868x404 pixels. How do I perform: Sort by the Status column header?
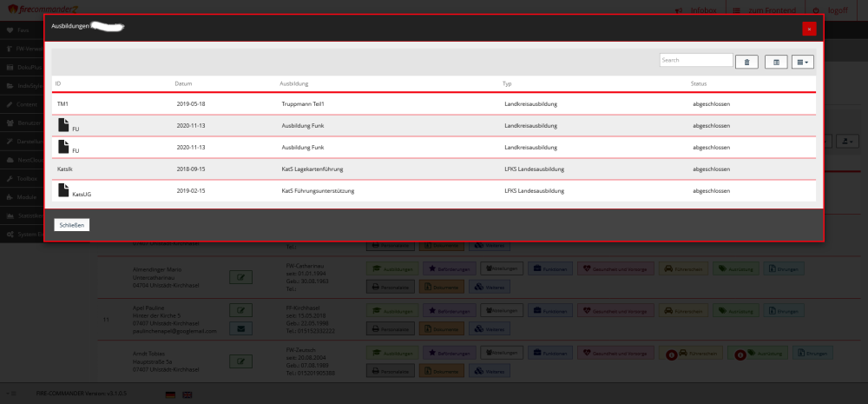[x=700, y=83]
